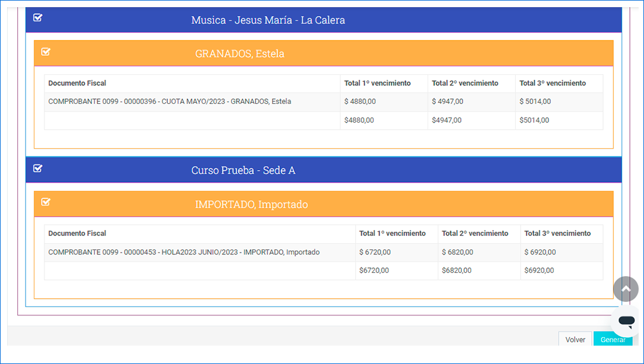Open the chat widget bubble
Viewport: 644px width, 364px height.
point(626,321)
